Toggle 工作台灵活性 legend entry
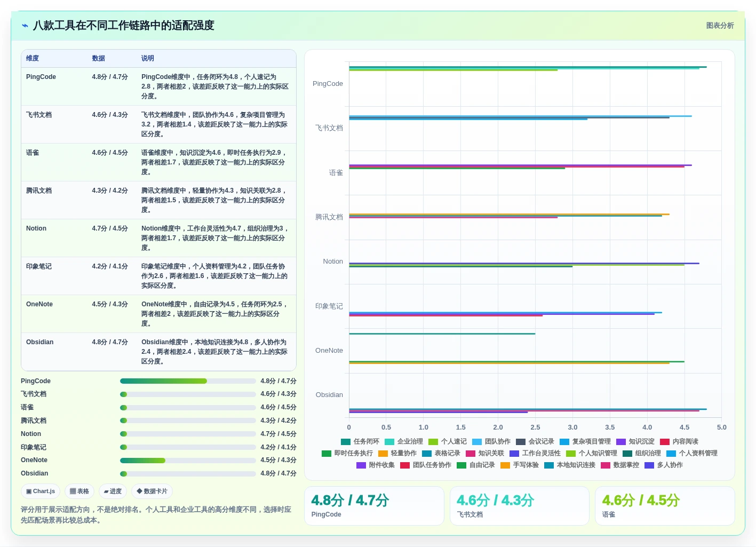 click(x=535, y=454)
